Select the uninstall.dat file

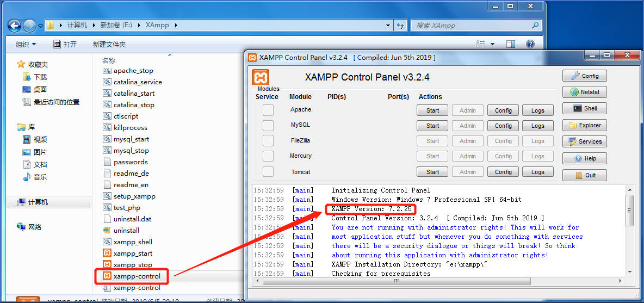click(127, 219)
